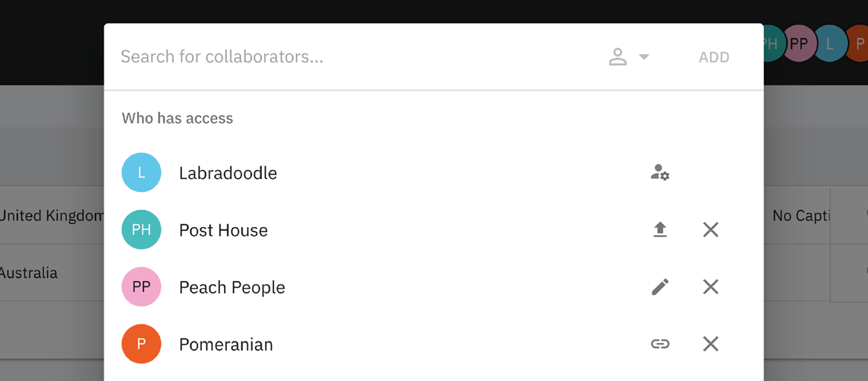The width and height of the screenshot is (868, 381).
Task: Select the Labradoodle collaborator name
Action: pyautogui.click(x=228, y=173)
